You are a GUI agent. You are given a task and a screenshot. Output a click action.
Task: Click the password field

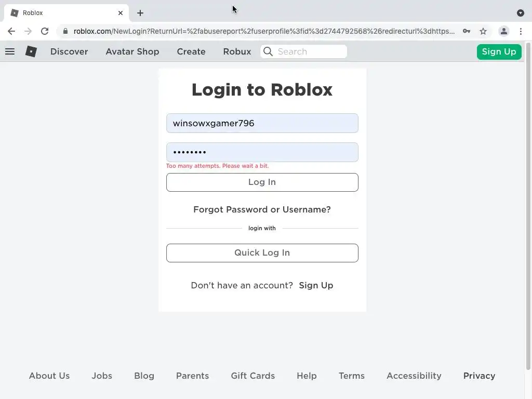(262, 152)
